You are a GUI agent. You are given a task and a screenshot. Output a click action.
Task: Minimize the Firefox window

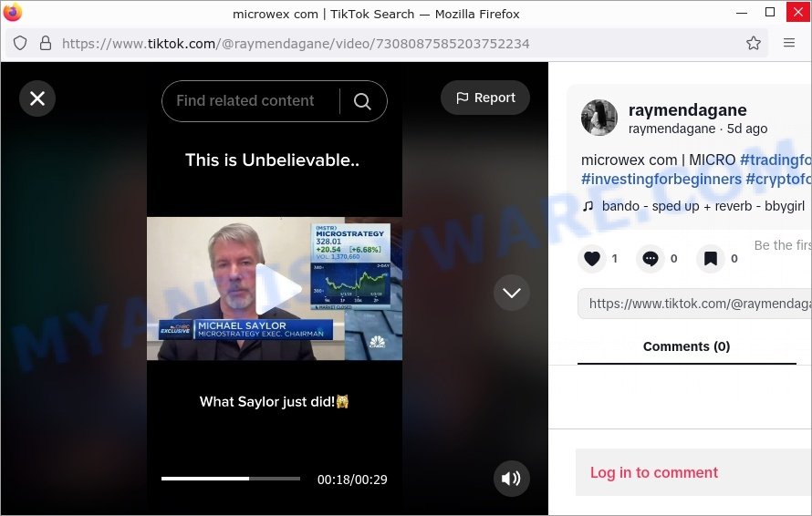click(x=742, y=12)
